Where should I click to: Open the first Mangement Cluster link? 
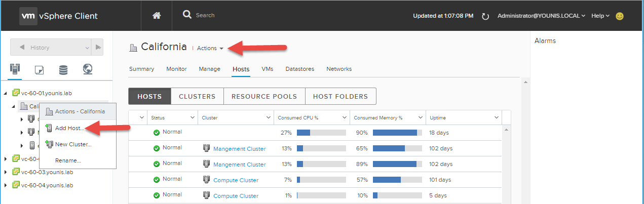click(x=240, y=149)
